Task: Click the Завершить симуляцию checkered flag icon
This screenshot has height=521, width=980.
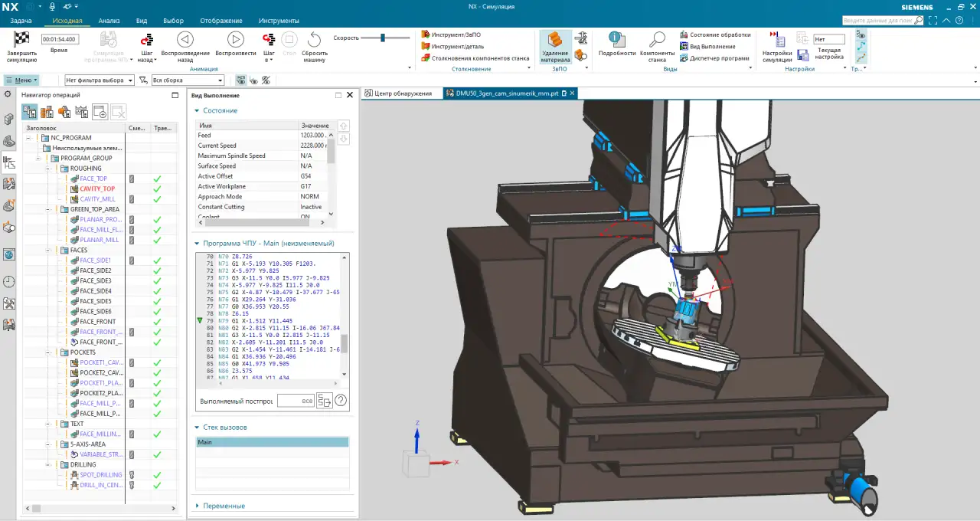Action: [22, 38]
